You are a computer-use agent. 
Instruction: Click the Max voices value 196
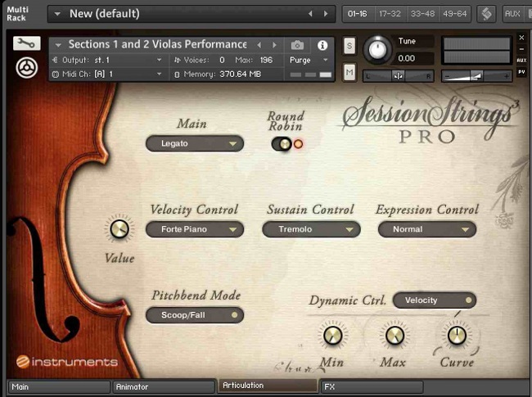click(266, 60)
